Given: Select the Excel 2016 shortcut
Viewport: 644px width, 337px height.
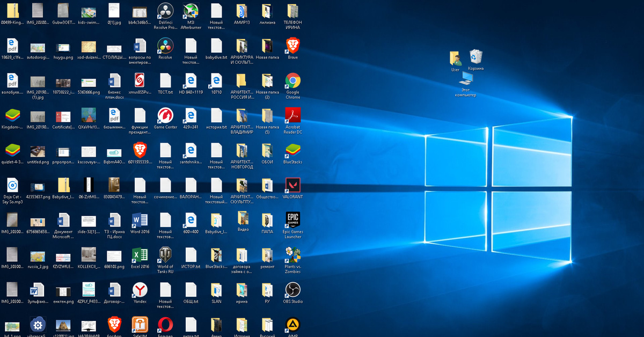Looking at the screenshot, I should coord(140,255).
